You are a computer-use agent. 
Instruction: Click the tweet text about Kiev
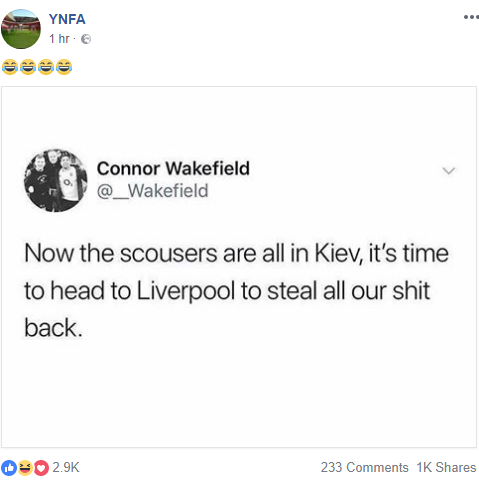point(236,291)
